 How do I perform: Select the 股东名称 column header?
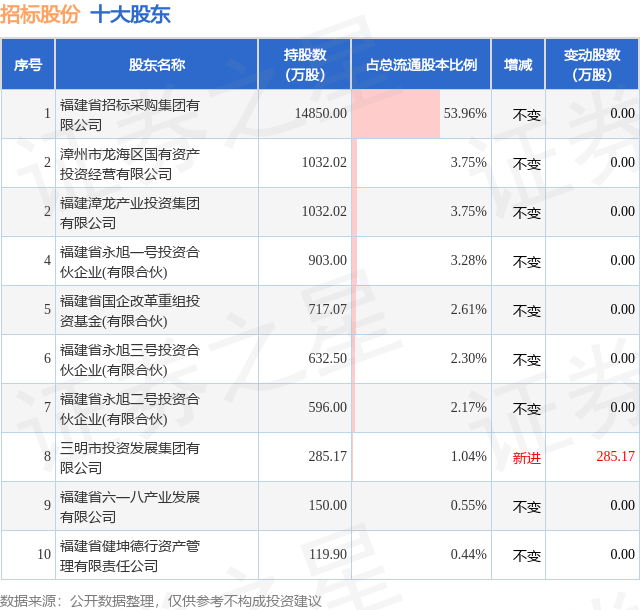pyautogui.click(x=157, y=65)
